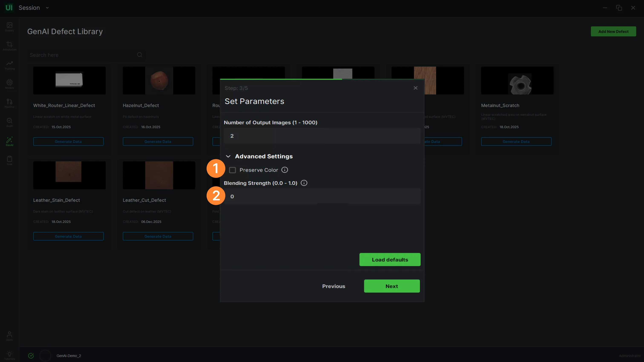Click the green status check icon

tap(31, 356)
